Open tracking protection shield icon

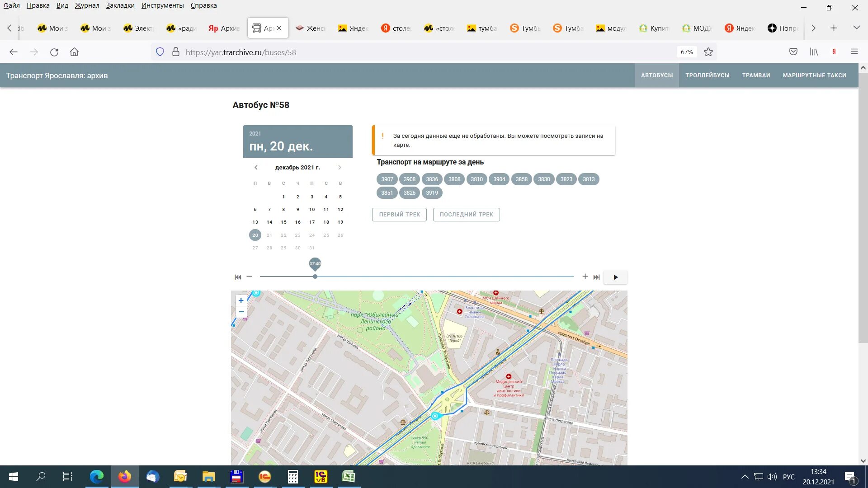160,52
